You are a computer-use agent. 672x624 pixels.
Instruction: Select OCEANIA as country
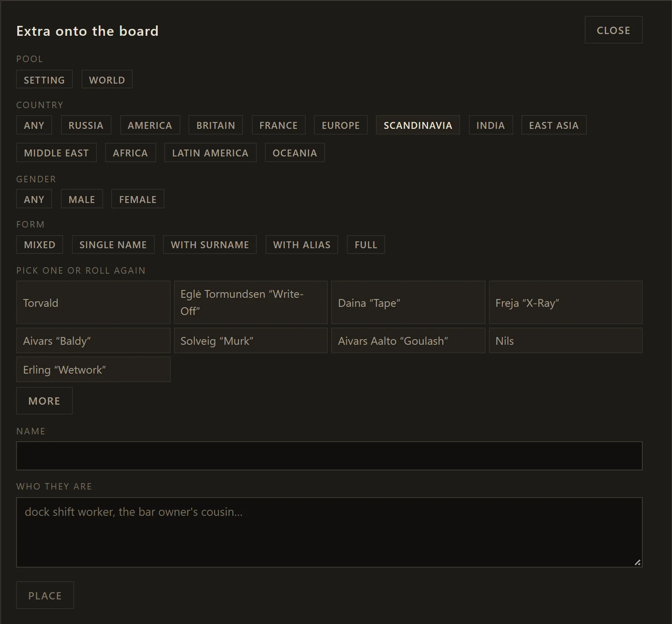[295, 153]
